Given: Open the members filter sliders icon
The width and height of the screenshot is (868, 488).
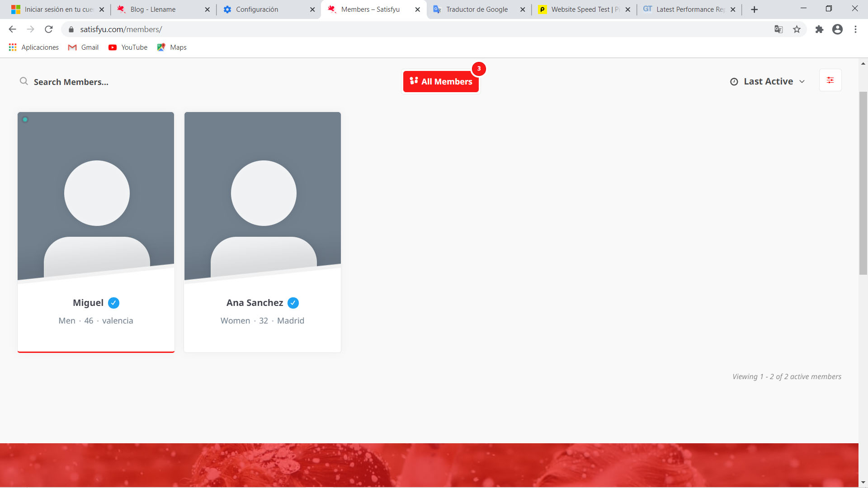Looking at the screenshot, I should click(830, 80).
